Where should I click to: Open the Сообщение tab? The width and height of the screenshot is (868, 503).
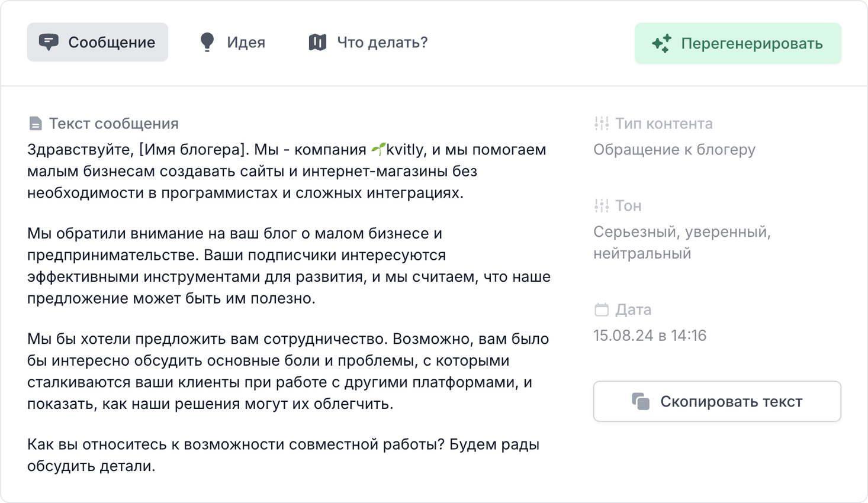pos(98,42)
